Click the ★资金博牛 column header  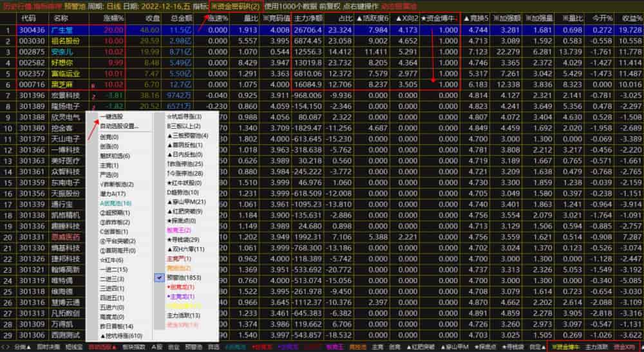439,19
